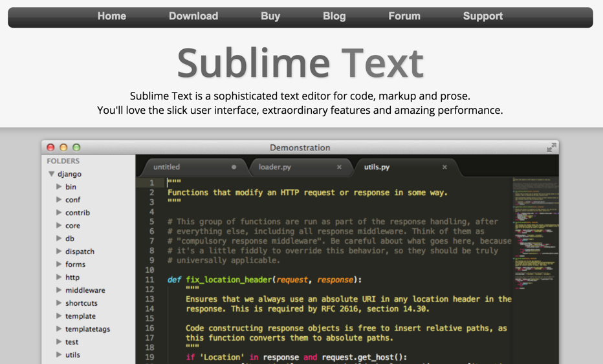Select the dispatch folder name

[80, 252]
